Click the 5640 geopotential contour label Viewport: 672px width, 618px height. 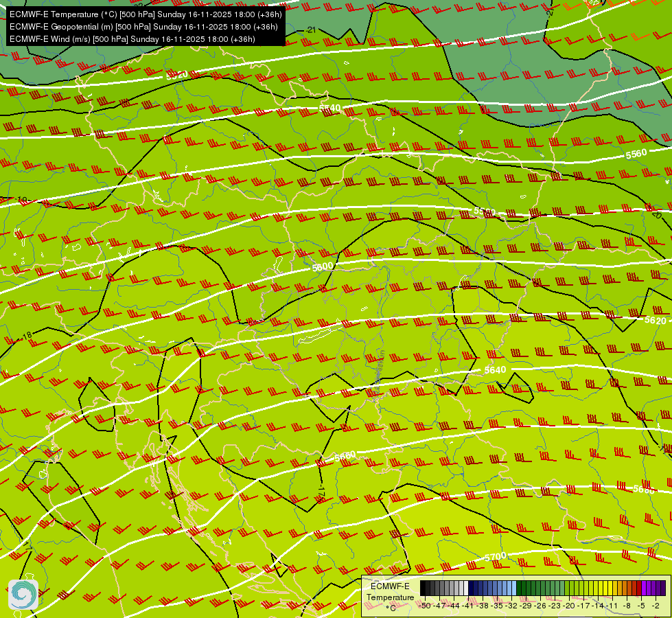tap(495, 369)
